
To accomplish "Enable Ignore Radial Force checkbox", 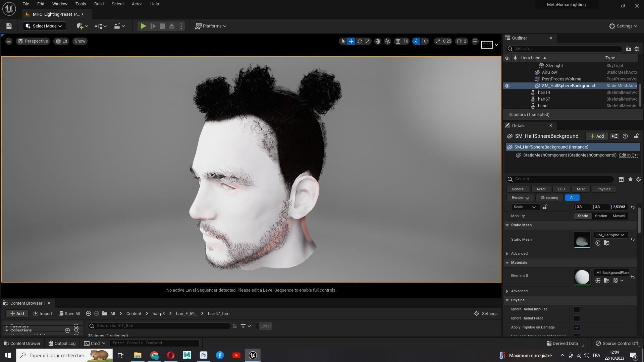I will (577, 318).
